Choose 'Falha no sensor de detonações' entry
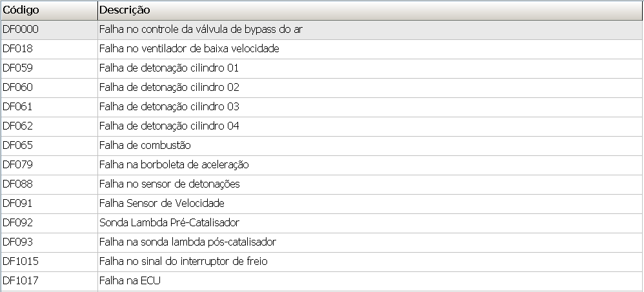 (x=169, y=184)
